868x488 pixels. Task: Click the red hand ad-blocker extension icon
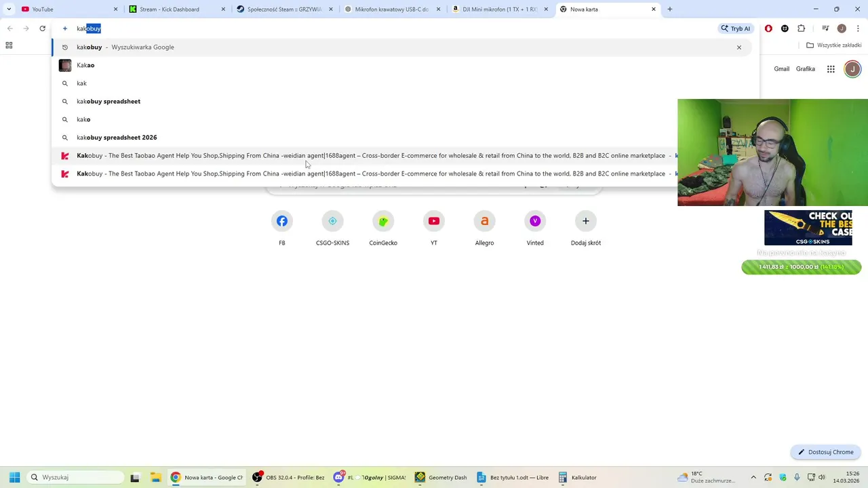(768, 28)
